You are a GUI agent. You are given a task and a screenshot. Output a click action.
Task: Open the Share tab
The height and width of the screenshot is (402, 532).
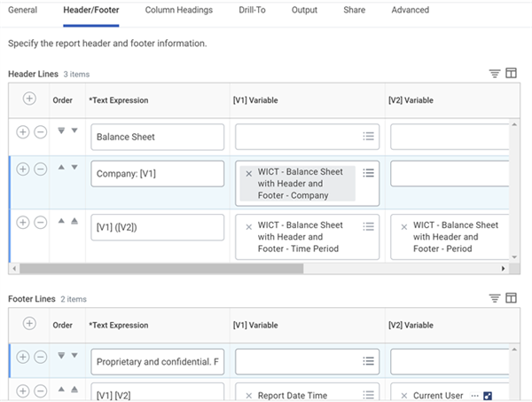pos(354,10)
